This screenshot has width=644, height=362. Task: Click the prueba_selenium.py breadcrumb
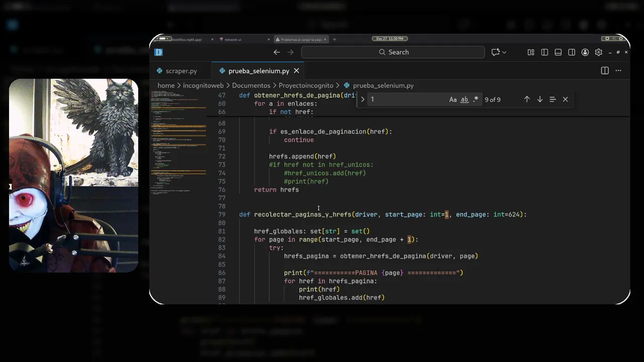click(378, 85)
